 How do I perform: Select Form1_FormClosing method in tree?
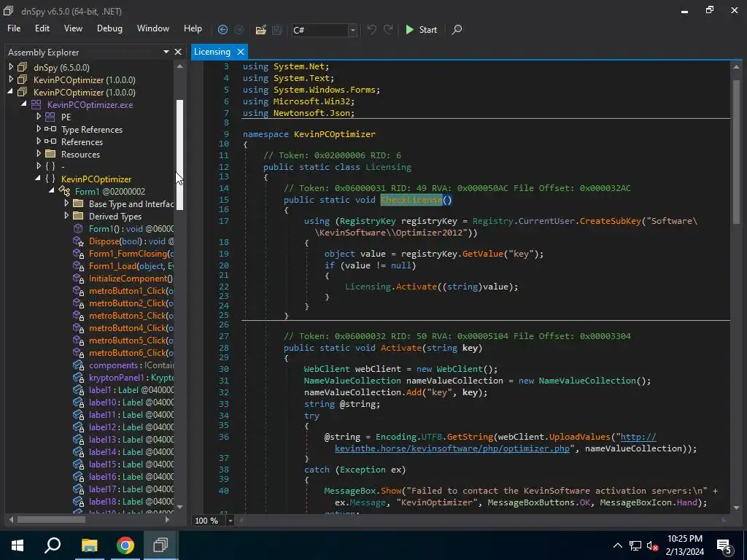(131, 253)
